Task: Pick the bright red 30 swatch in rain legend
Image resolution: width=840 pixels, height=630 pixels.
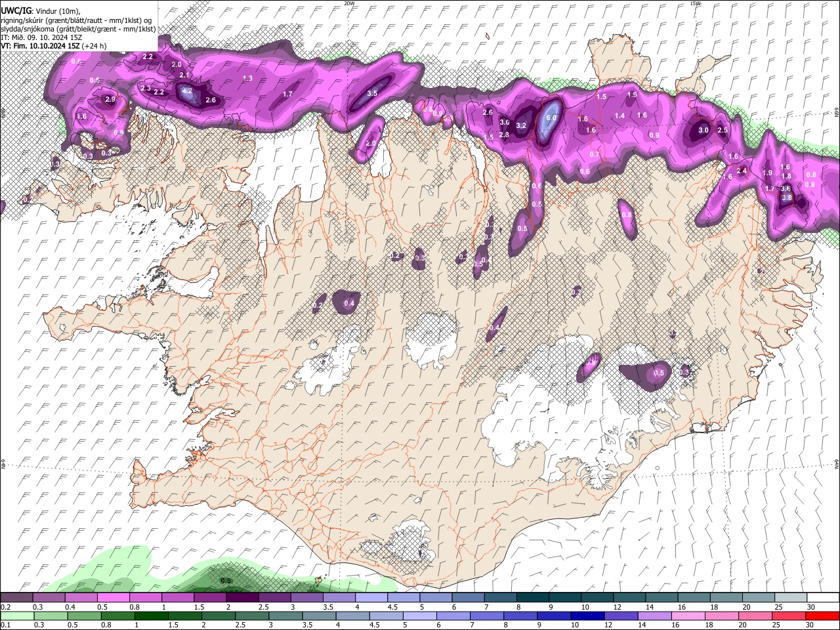Action: click(823, 616)
